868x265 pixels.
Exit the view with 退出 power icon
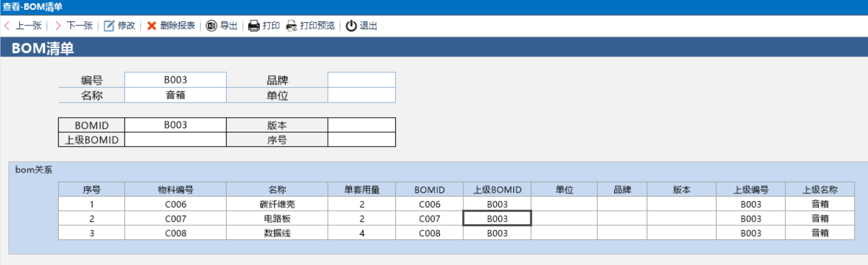point(351,25)
